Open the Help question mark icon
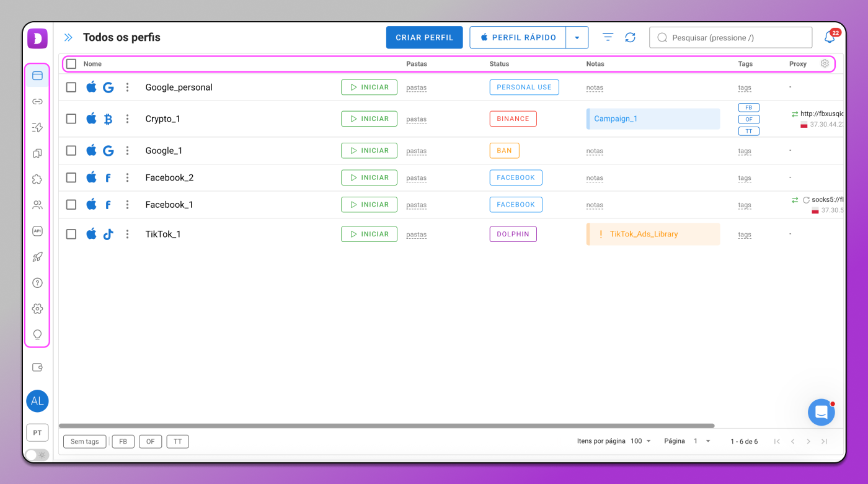Screen dimensions: 868x484 pos(37,283)
